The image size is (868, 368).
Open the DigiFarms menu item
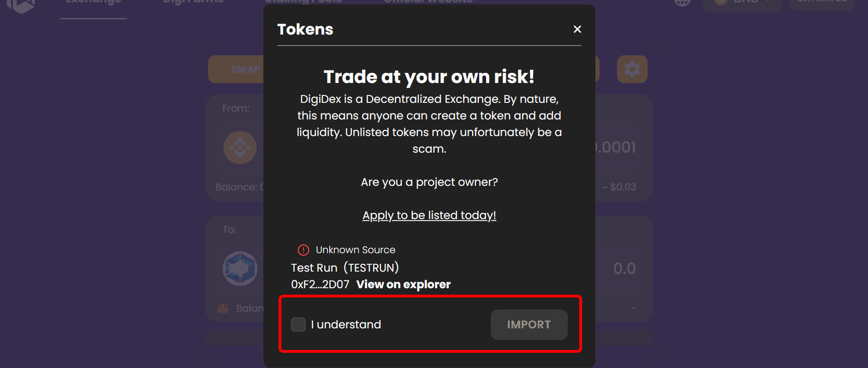click(x=193, y=2)
